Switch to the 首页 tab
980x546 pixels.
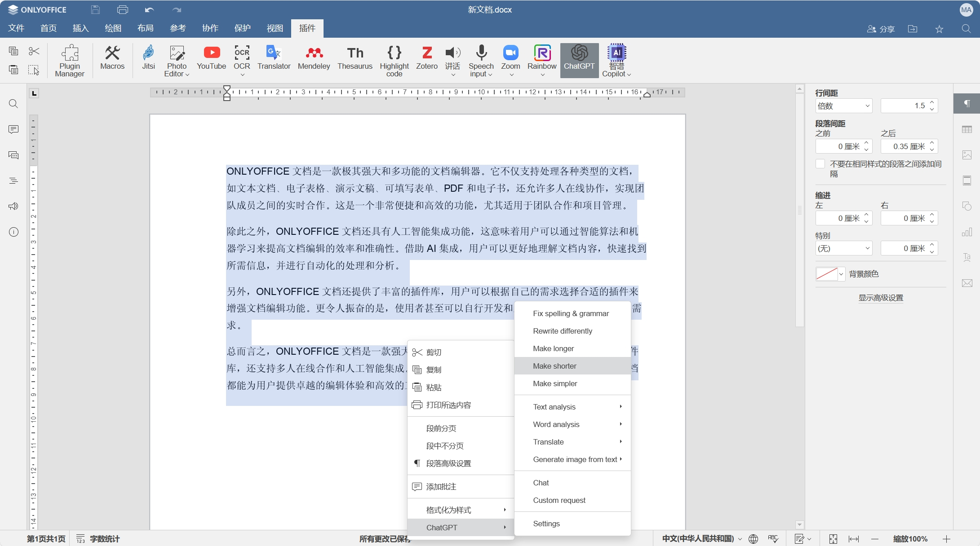tap(49, 28)
